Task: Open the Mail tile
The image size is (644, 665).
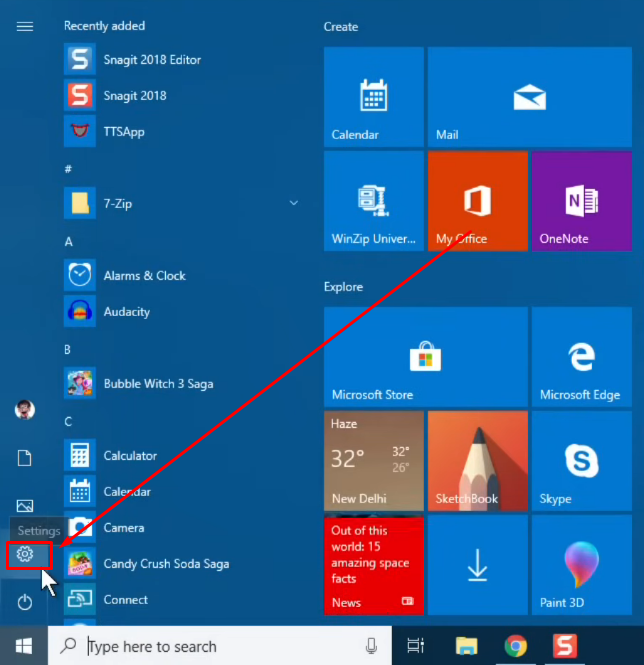Action: click(530, 97)
